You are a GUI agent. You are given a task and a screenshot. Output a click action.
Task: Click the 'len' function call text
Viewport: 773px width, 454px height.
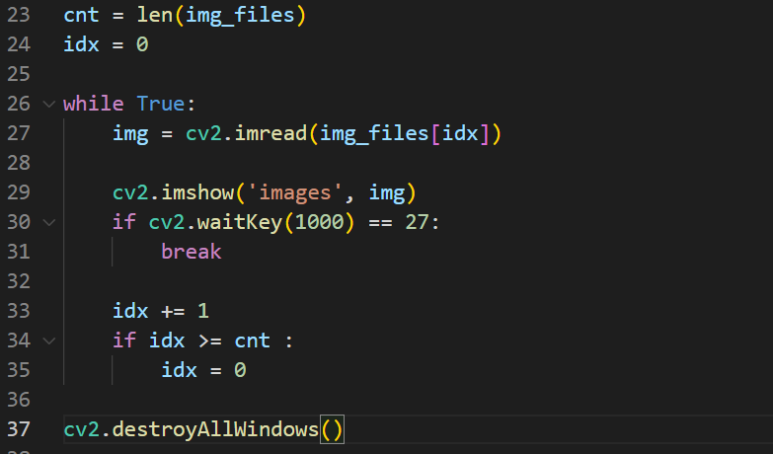point(155,15)
